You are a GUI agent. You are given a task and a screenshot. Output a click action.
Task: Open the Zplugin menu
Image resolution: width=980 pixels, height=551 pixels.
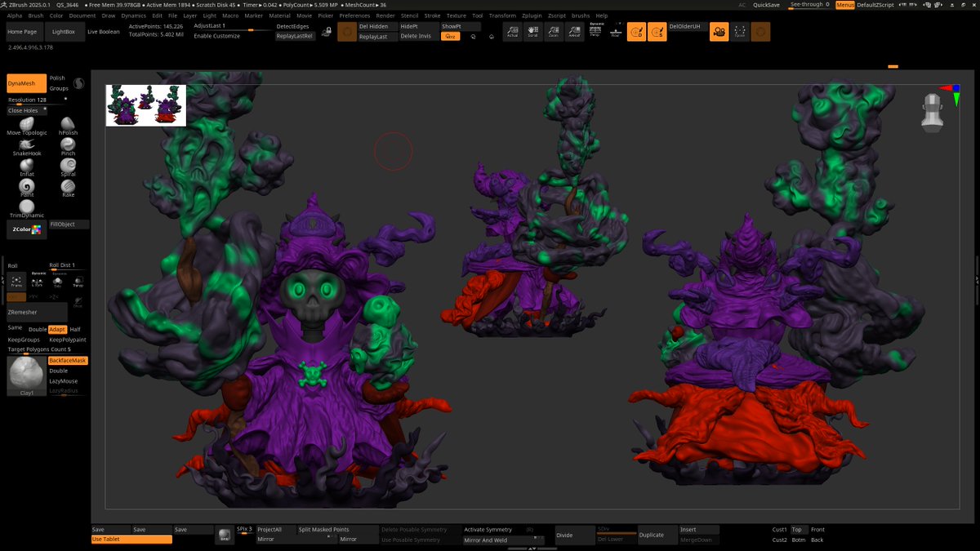point(533,16)
